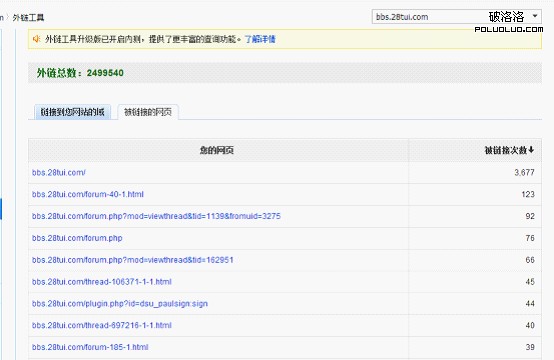This screenshot has height=360, width=554.
Task: Open the bbs.28tui.com/ link
Action: point(59,172)
